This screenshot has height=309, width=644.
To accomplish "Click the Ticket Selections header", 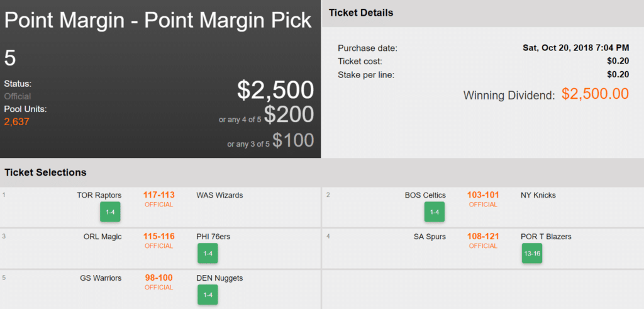I will tap(45, 172).
